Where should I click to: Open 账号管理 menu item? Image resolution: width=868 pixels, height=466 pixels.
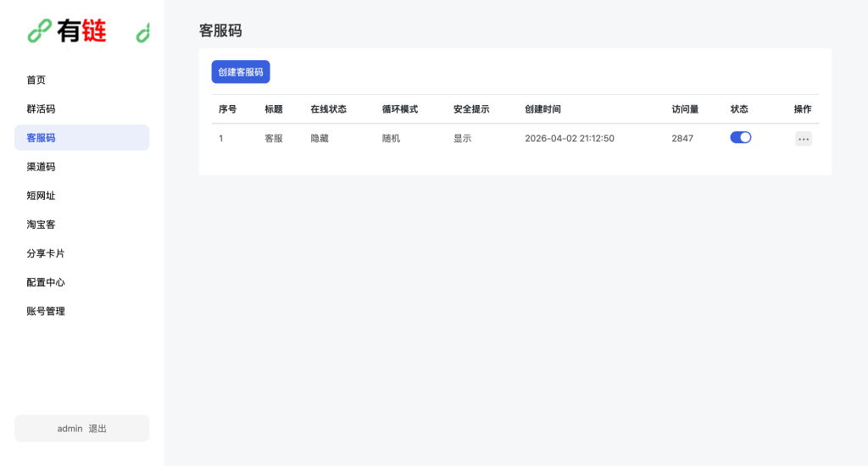coord(82,311)
